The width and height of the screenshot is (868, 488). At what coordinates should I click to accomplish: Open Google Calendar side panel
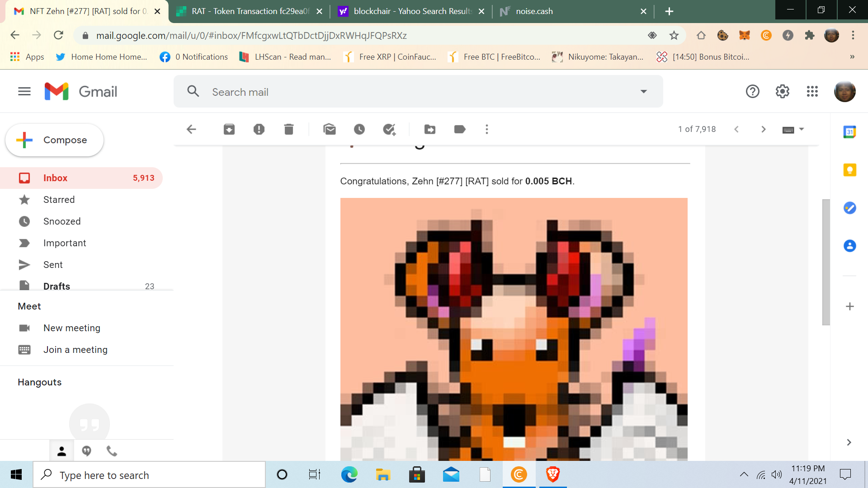click(850, 132)
